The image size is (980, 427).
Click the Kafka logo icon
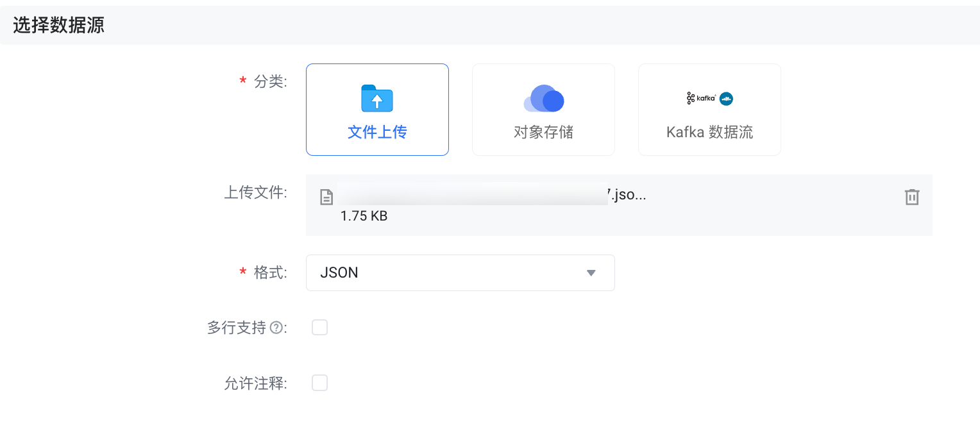701,98
